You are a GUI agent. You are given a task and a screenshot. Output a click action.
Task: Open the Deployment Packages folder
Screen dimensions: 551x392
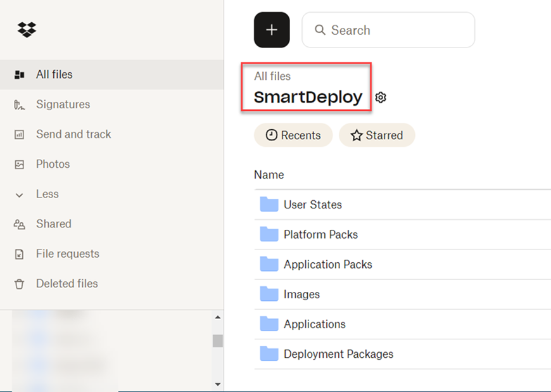(339, 354)
